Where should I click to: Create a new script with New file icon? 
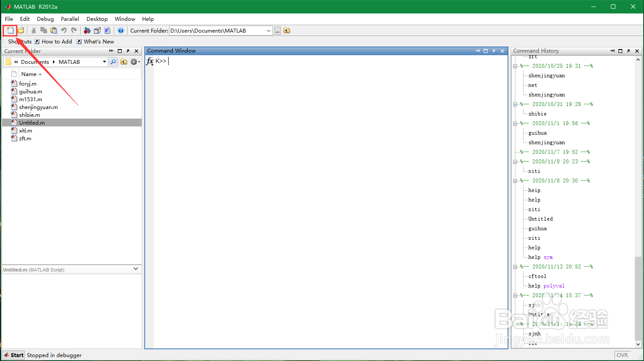(10, 30)
